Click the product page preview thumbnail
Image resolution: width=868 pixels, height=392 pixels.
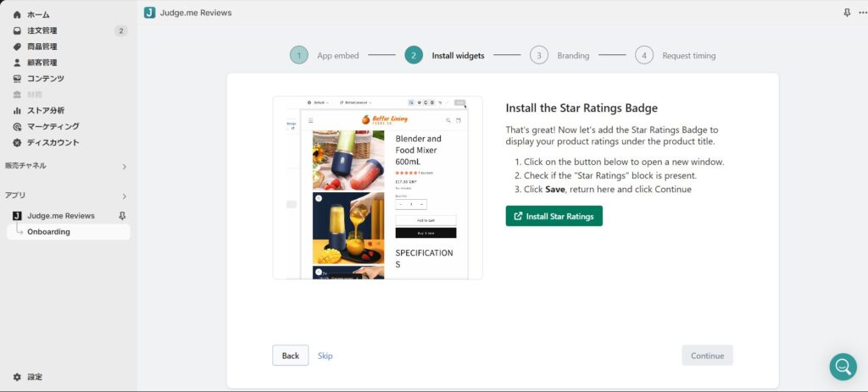377,187
